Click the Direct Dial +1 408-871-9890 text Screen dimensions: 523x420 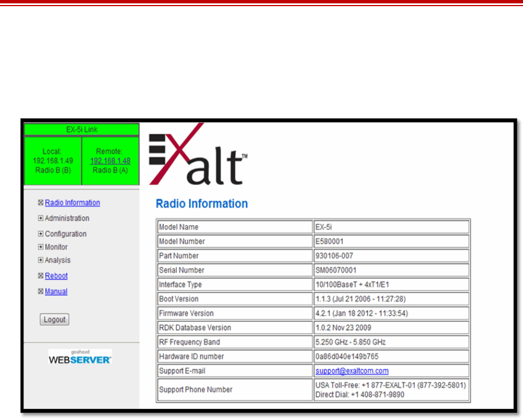pyautogui.click(x=360, y=395)
